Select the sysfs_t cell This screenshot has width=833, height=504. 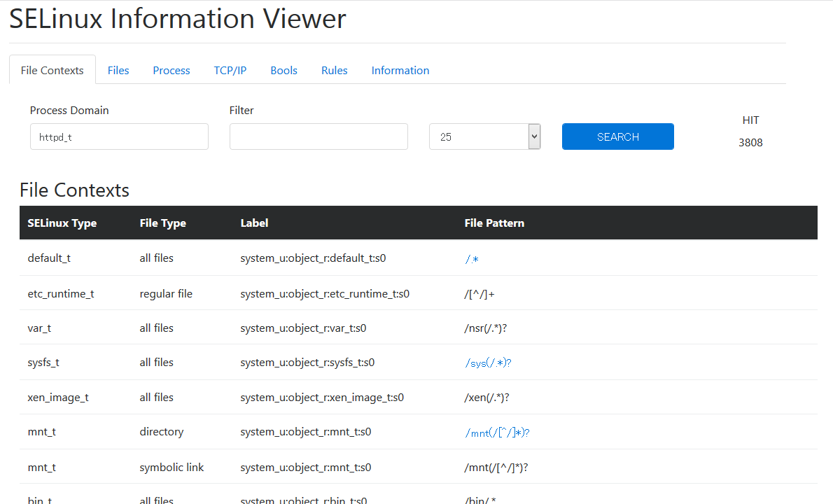(x=43, y=362)
